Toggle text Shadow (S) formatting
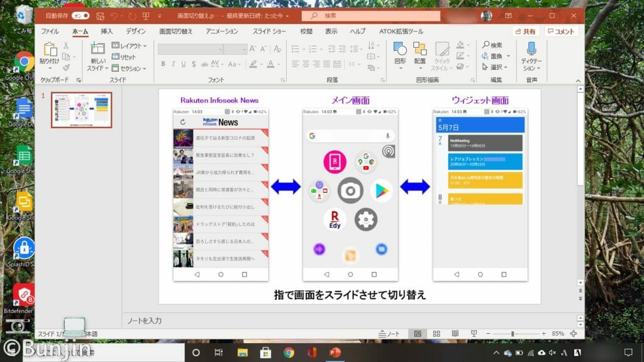Image resolution: width=644 pixels, height=362 pixels. click(x=194, y=64)
